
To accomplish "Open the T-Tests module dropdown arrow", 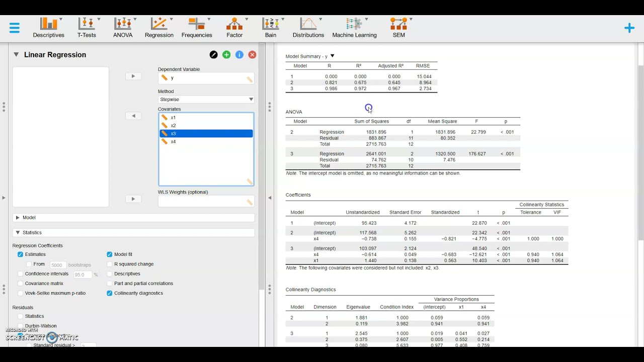I will pos(99,19).
